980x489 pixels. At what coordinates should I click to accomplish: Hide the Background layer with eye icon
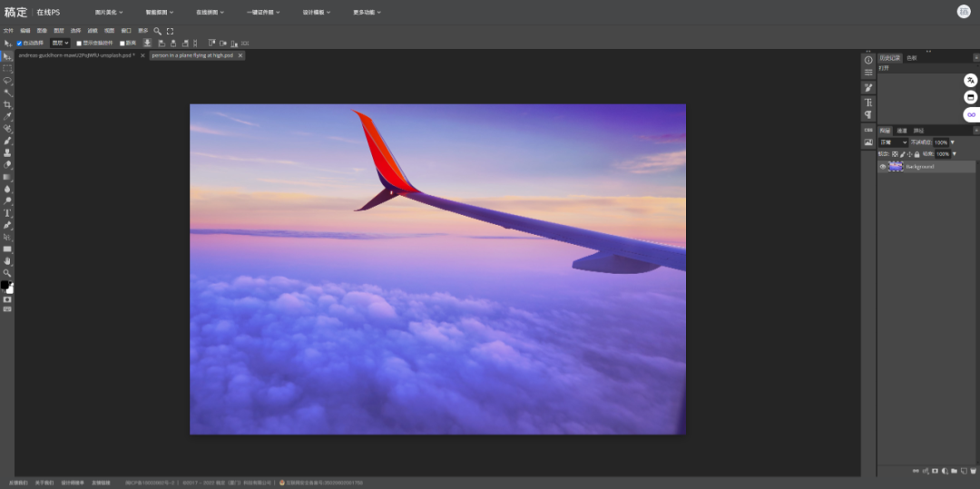point(883,167)
